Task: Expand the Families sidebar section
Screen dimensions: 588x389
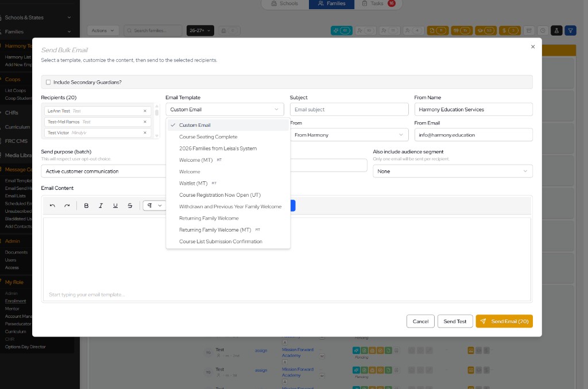Action: point(37,32)
